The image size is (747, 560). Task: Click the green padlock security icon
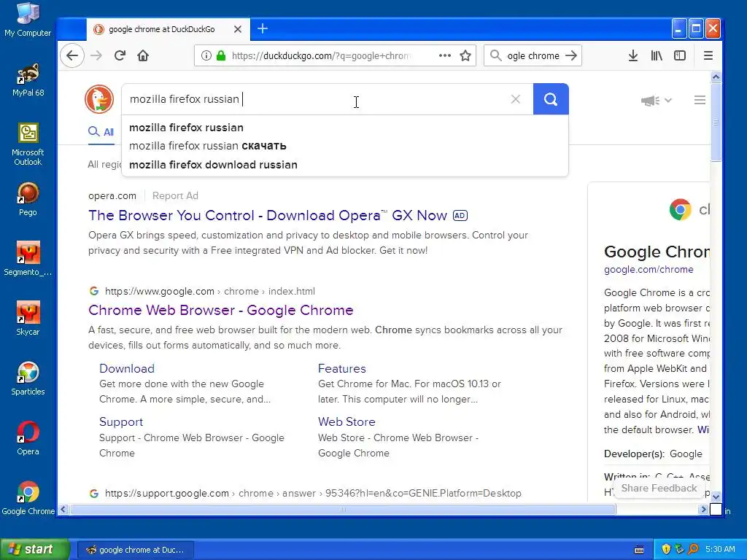[220, 55]
